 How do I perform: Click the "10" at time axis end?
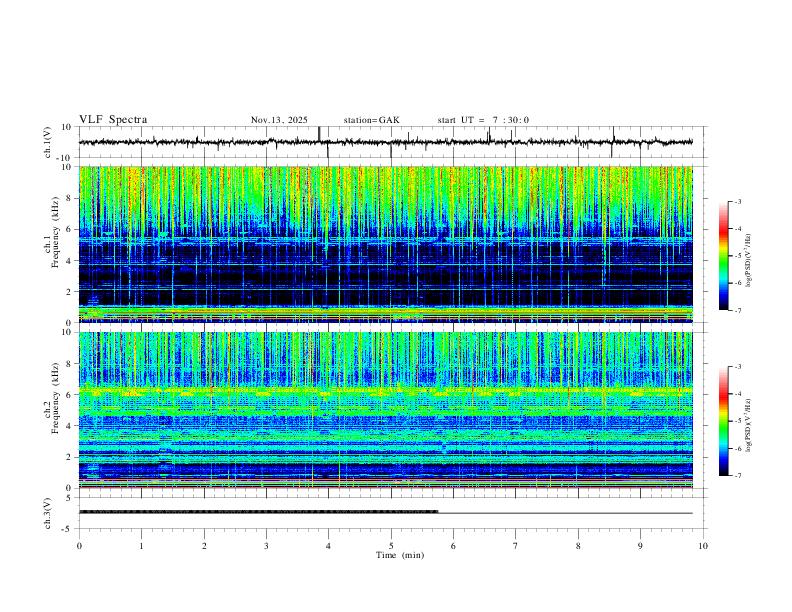pos(703,546)
